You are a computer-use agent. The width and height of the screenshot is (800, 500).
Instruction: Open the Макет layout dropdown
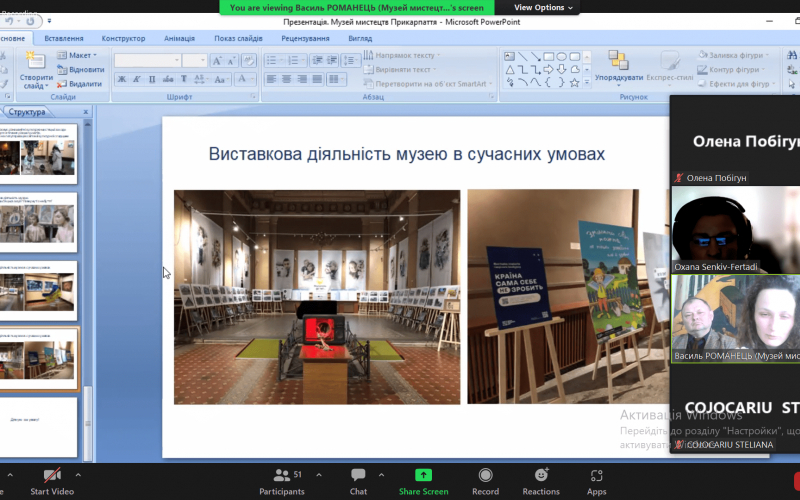click(77, 55)
